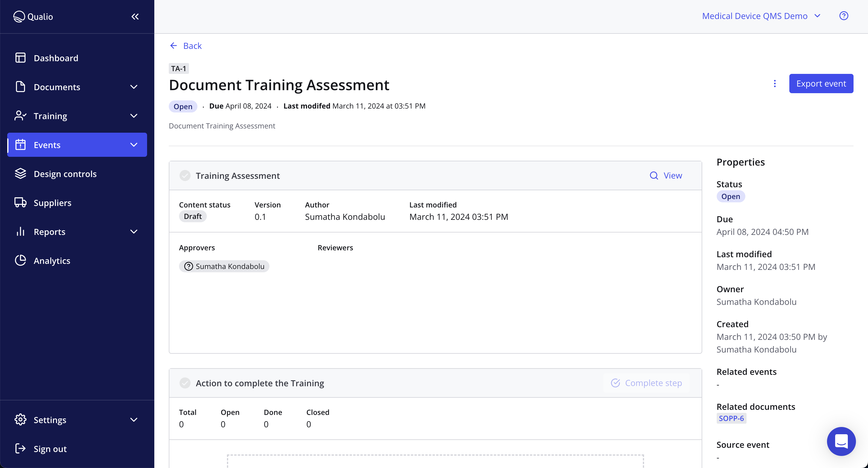Select the Design controls layers icon

[x=20, y=174]
